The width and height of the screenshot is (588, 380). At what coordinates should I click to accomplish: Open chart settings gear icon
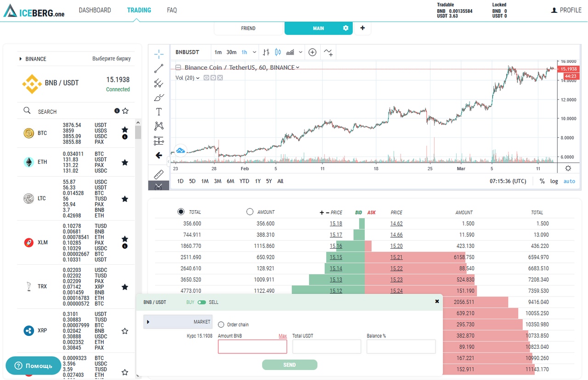click(x=568, y=168)
